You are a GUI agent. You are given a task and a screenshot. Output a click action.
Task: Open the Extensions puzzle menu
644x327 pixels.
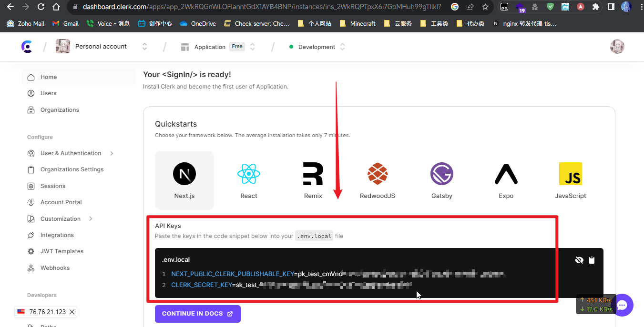[596, 7]
